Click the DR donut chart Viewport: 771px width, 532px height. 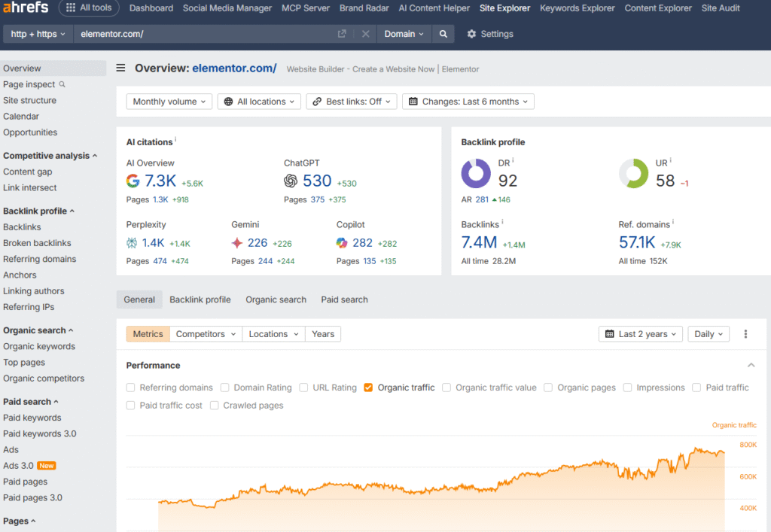coord(476,173)
